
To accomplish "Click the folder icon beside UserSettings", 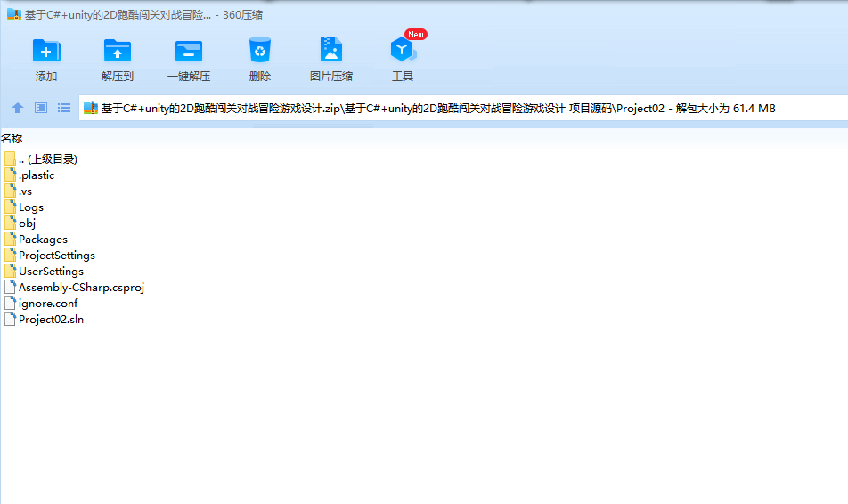I will coord(10,271).
